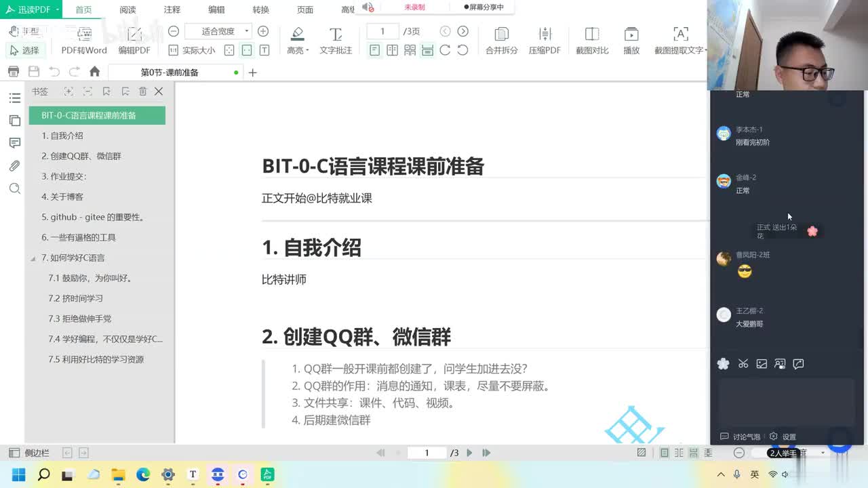Add a new bookmark icon
This screenshot has height=488, width=868.
[106, 91]
